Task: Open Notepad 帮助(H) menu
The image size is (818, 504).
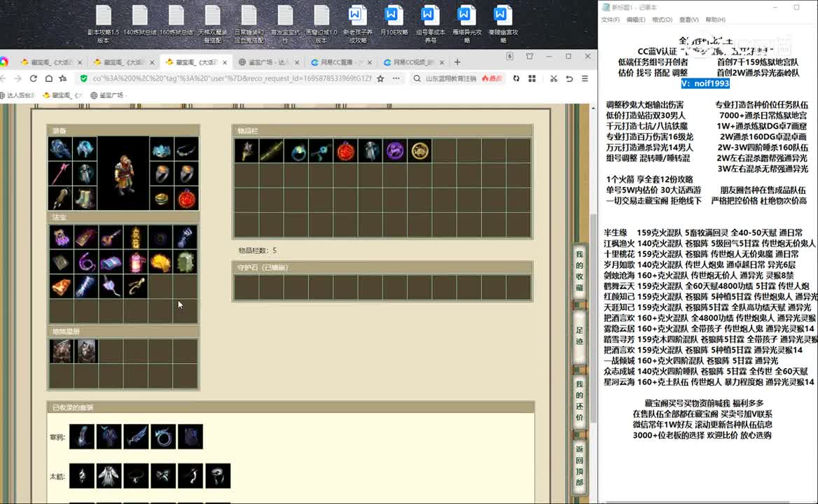Action: click(x=715, y=20)
